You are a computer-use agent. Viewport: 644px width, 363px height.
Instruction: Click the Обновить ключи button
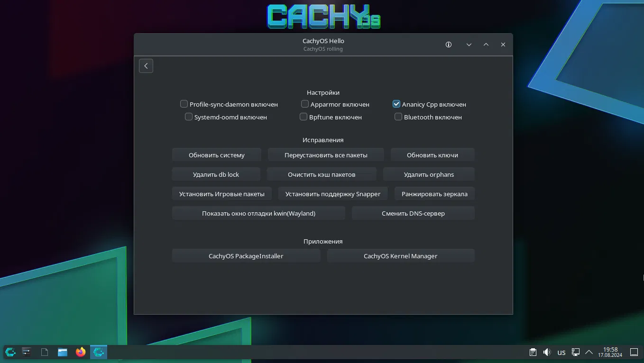[x=432, y=155]
